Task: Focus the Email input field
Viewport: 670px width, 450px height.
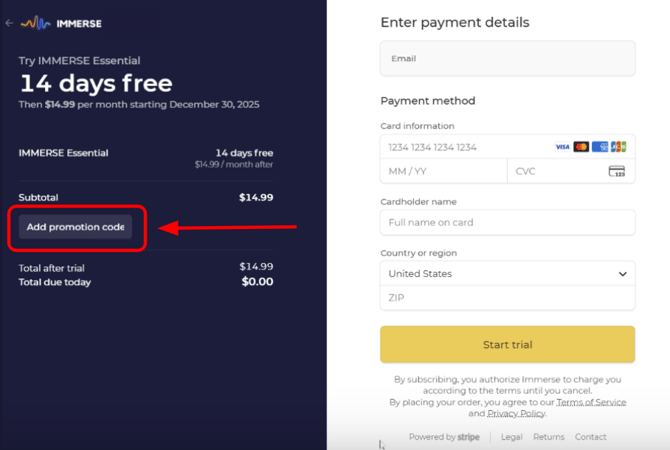Action: click(x=507, y=59)
